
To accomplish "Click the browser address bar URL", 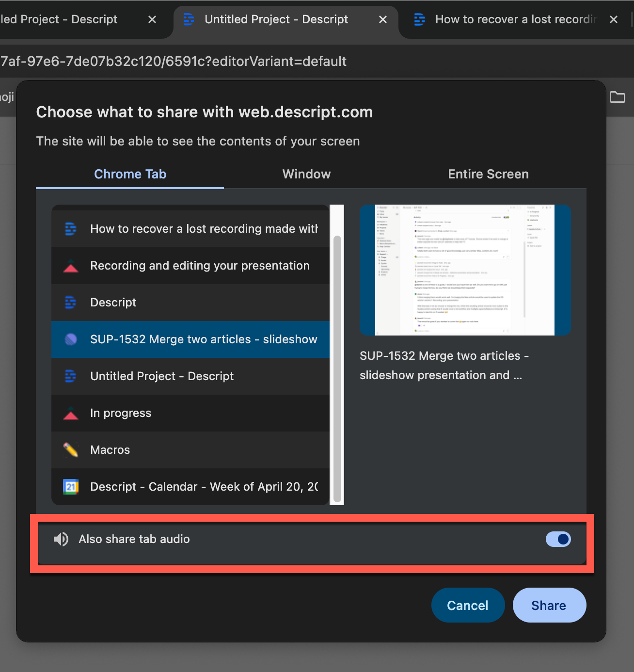I will [174, 62].
